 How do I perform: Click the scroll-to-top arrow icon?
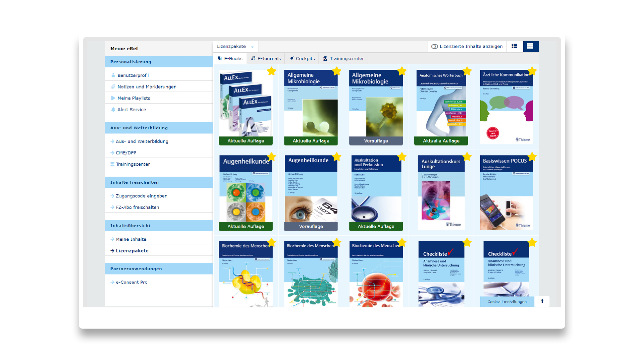pyautogui.click(x=542, y=301)
